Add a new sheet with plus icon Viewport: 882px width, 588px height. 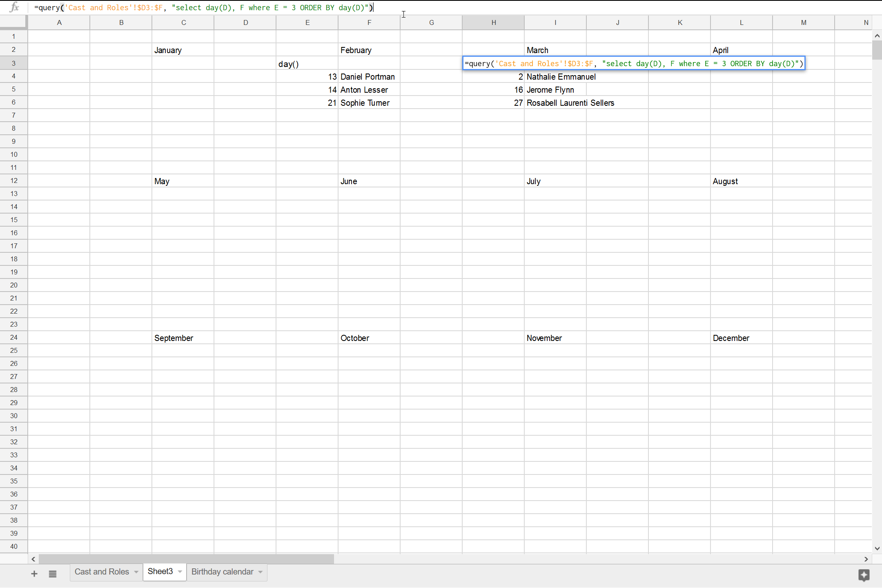(34, 573)
